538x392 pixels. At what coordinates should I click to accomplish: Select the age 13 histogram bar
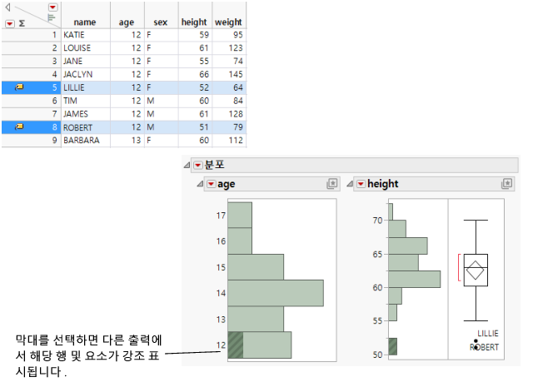(x=256, y=319)
